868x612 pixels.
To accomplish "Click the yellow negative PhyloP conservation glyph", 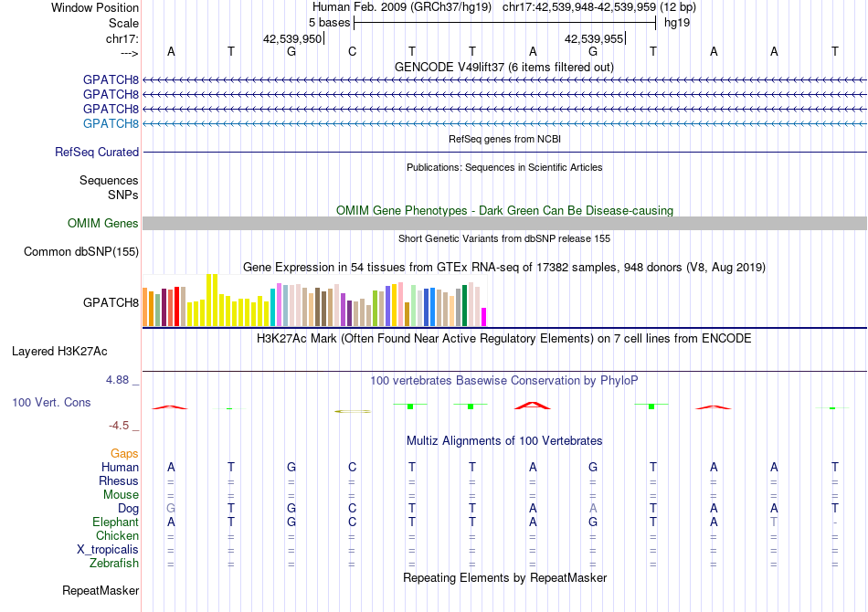I will (x=353, y=411).
